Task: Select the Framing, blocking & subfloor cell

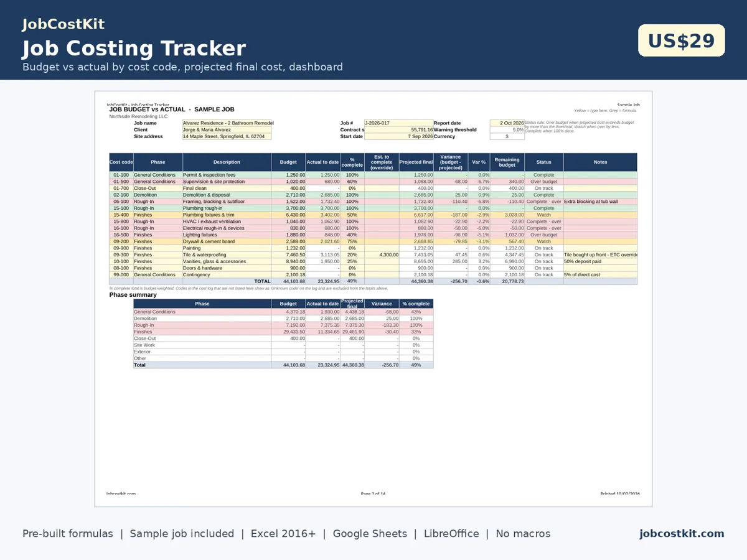Action: (227, 202)
